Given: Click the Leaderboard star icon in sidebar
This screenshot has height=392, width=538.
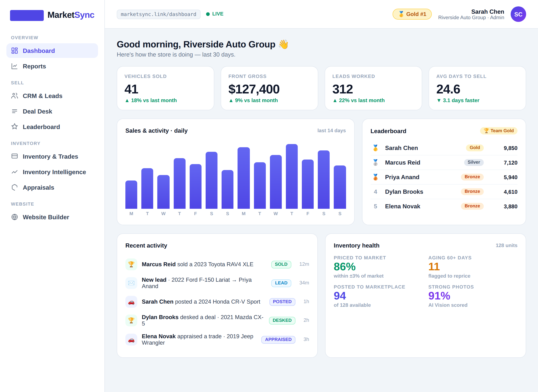Looking at the screenshot, I should click(15, 127).
